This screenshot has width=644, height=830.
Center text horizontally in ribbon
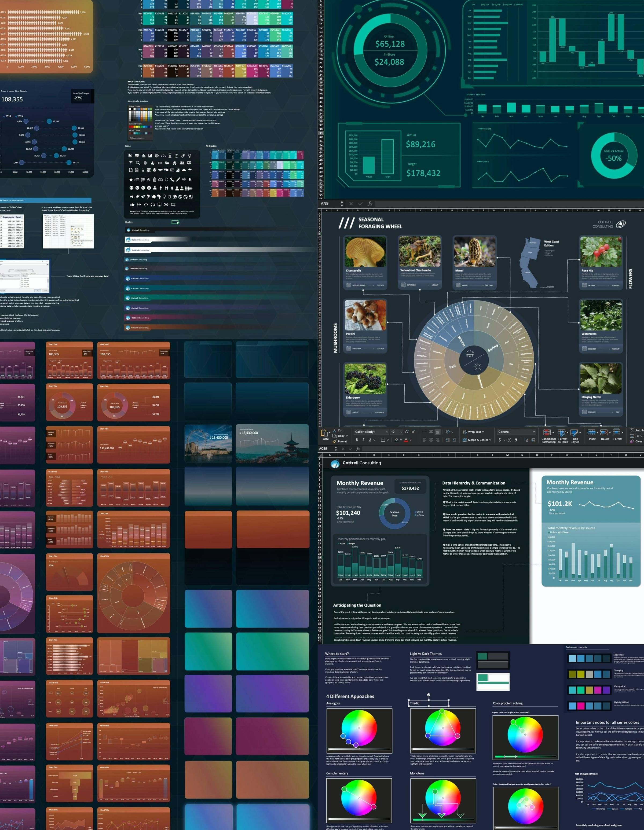coord(431,440)
